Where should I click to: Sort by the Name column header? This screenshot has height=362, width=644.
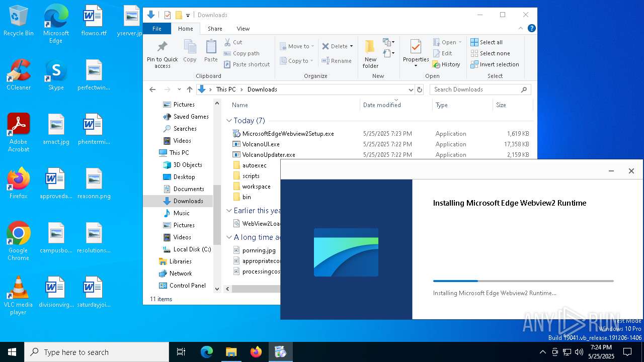click(x=294, y=105)
